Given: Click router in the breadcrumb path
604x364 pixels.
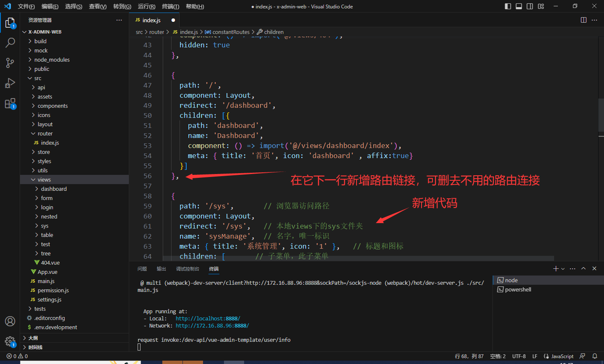Looking at the screenshot, I should point(156,32).
